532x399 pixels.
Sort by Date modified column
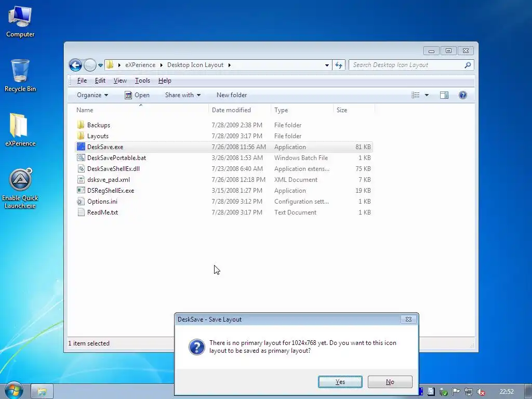240,110
